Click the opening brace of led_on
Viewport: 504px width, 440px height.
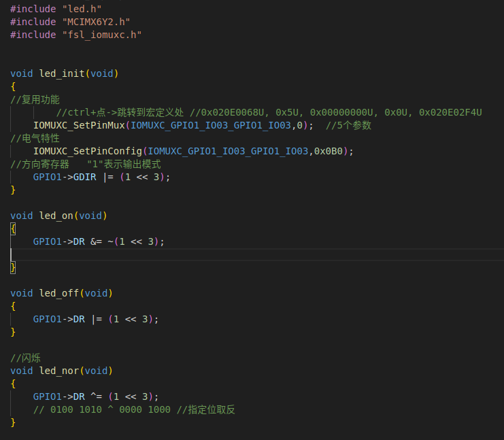(x=13, y=229)
